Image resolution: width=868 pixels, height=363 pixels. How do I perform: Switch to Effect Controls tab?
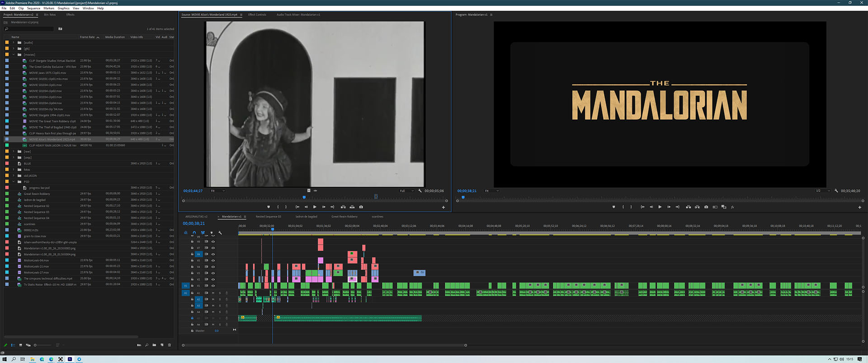pyautogui.click(x=257, y=14)
